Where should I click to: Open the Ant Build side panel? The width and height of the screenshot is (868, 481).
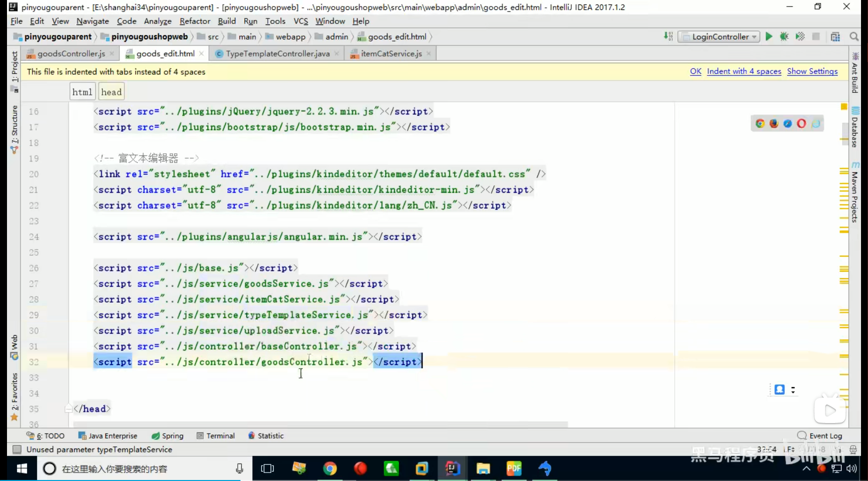click(x=855, y=73)
